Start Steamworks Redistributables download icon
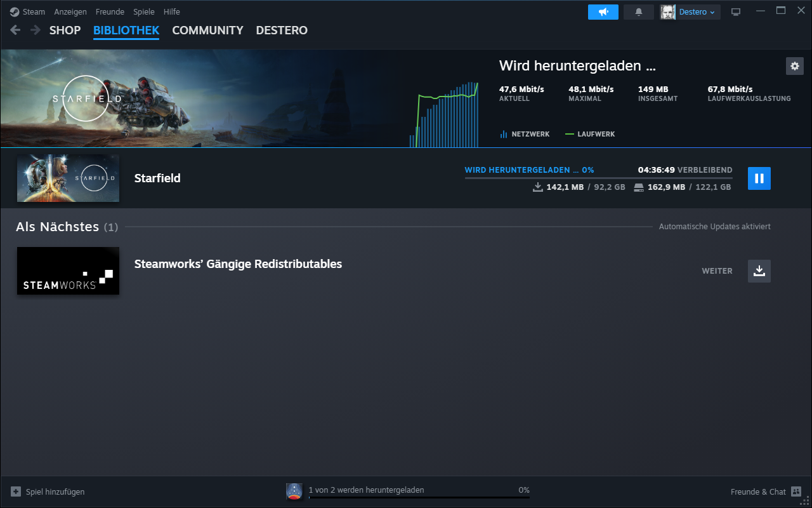This screenshot has width=812, height=508. coord(759,271)
